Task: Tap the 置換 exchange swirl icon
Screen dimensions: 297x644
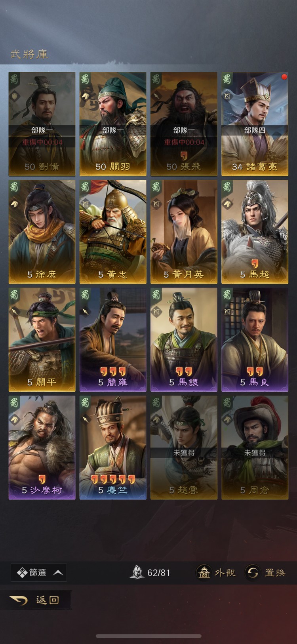Action: click(x=252, y=572)
